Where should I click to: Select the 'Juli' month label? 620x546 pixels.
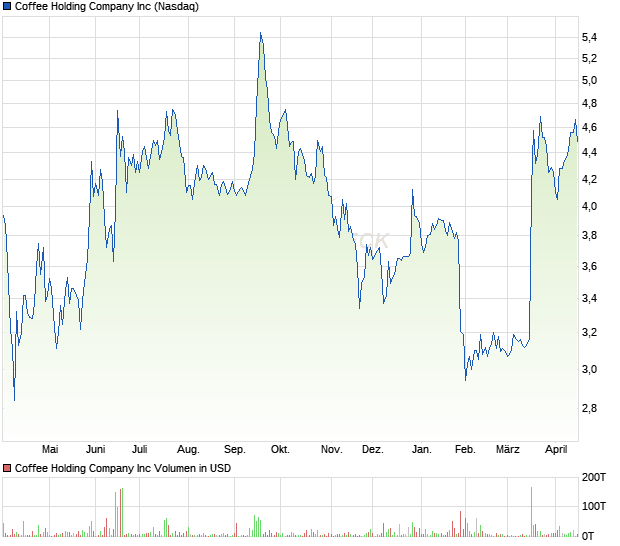[140, 450]
